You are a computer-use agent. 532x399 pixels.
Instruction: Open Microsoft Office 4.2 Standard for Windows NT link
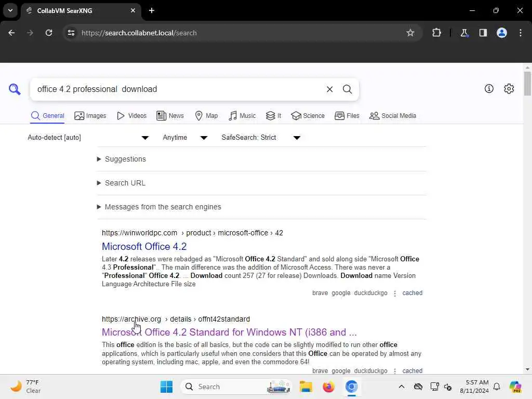229,332
